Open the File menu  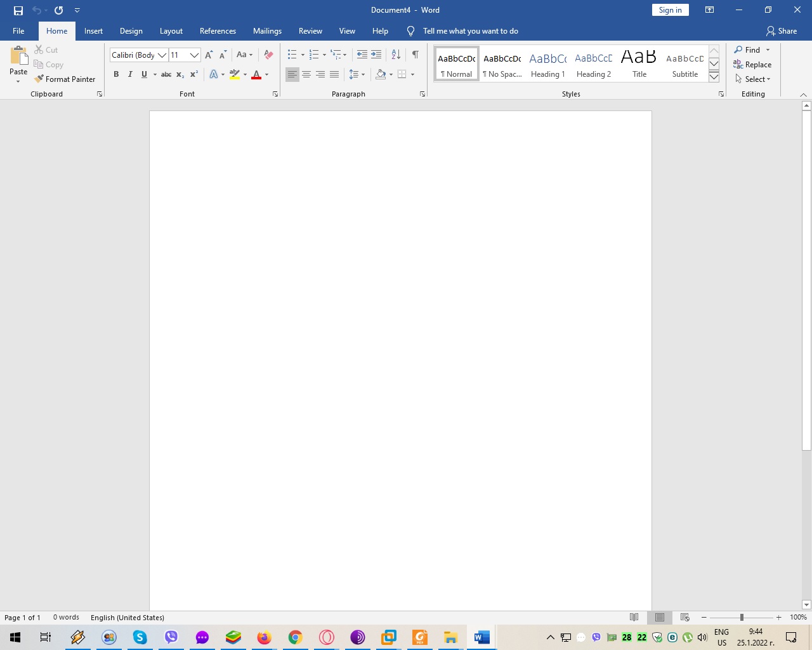click(x=18, y=31)
